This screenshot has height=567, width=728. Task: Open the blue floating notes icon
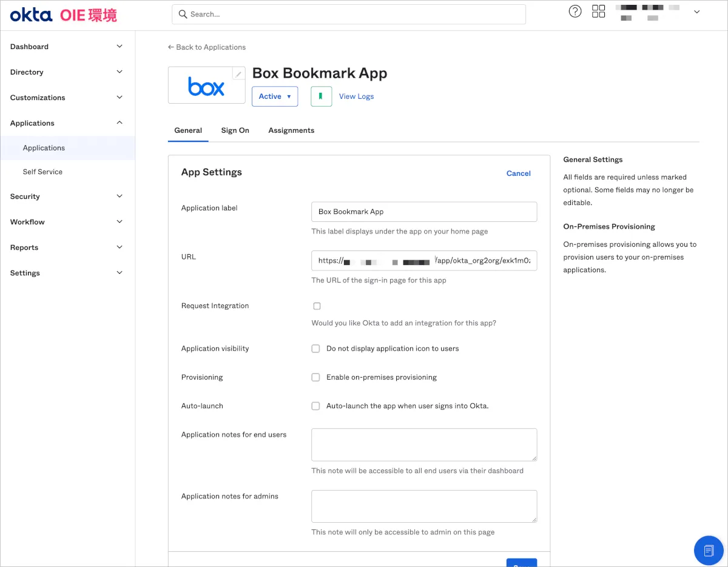click(708, 551)
